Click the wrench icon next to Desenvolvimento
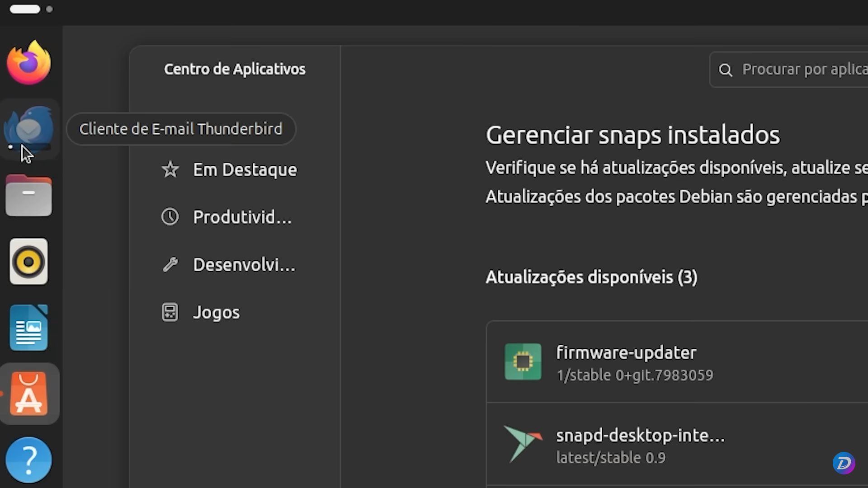This screenshot has height=488, width=868. [170, 264]
